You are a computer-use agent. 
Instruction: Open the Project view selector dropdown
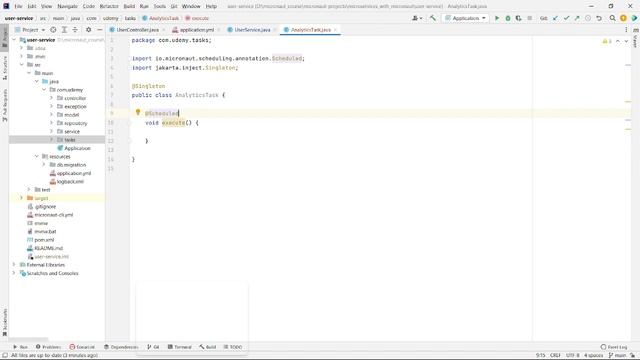tap(30, 30)
